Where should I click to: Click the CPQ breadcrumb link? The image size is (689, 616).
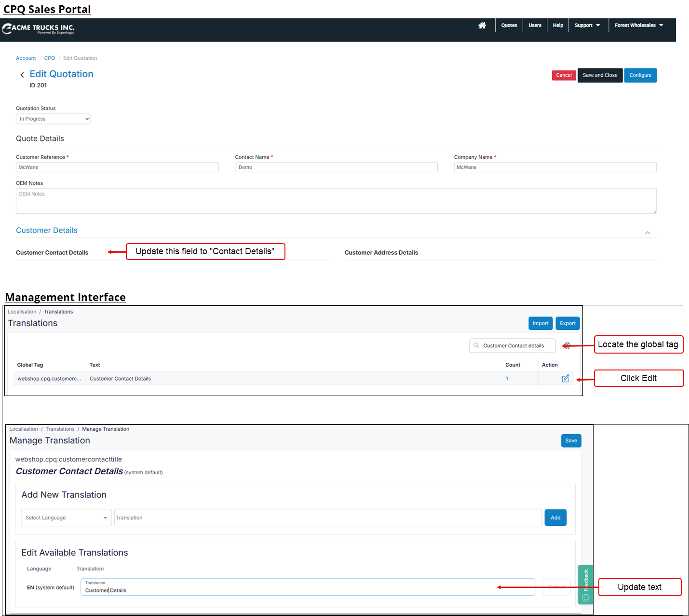tap(50, 58)
